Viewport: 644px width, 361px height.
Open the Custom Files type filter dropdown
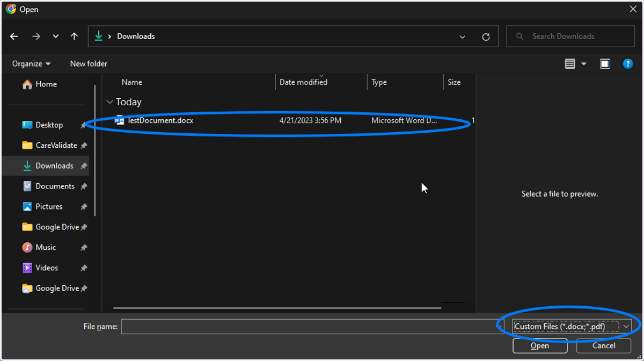(x=572, y=327)
